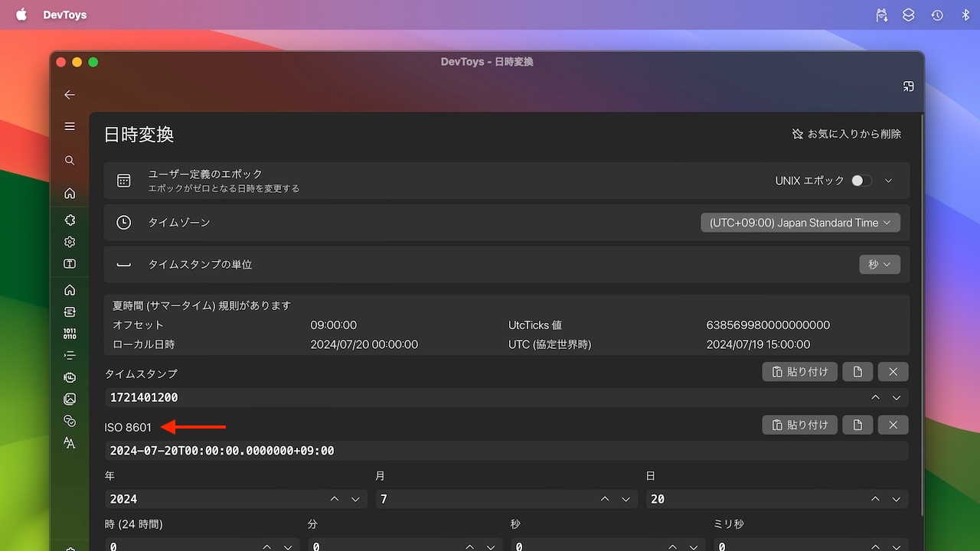The width and height of the screenshot is (980, 551).
Task: Decrease the 日 value with down arrow
Action: click(897, 499)
